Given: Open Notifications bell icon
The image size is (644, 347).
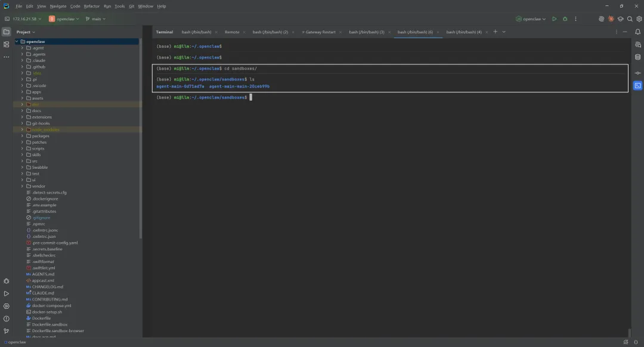Looking at the screenshot, I should point(637,32).
